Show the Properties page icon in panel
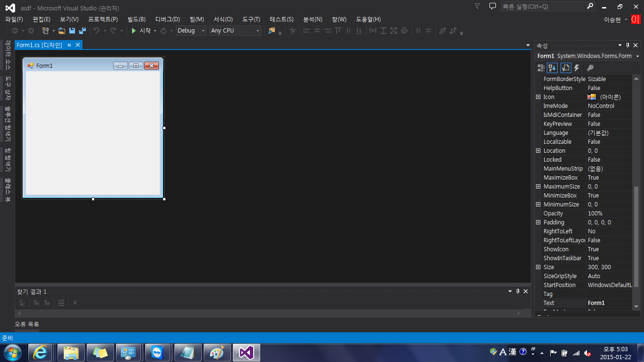This screenshot has width=644, height=362. coord(566,68)
